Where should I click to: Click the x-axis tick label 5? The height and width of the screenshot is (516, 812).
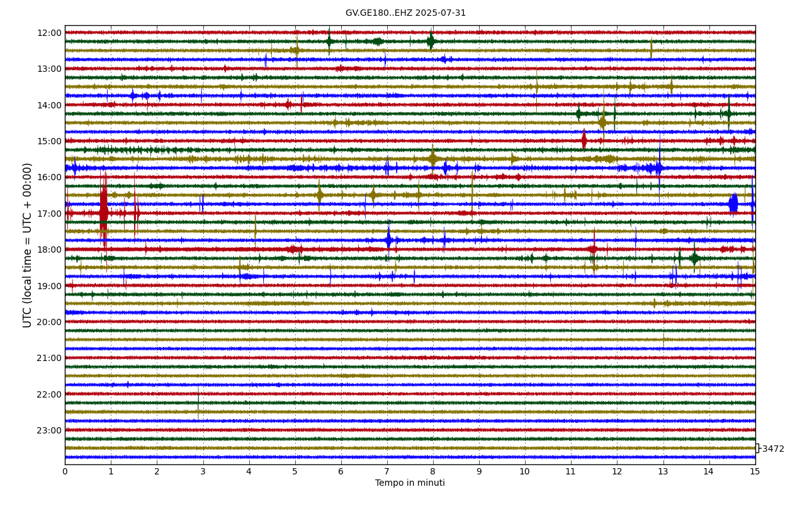pos(295,471)
